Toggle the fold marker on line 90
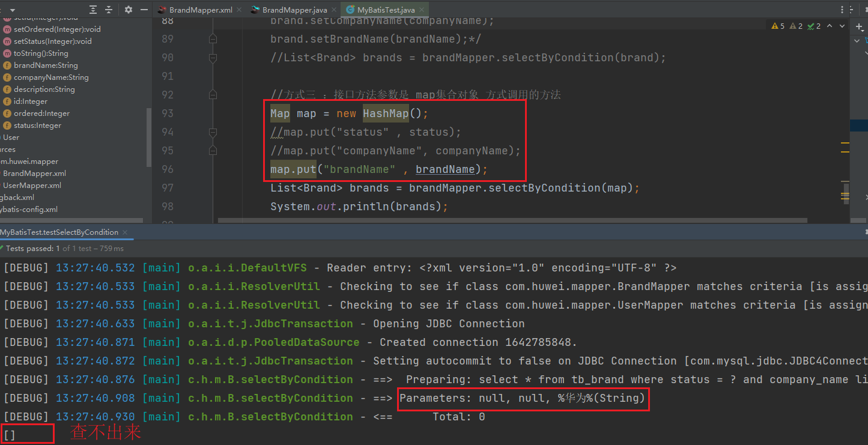The image size is (868, 445). tap(212, 58)
